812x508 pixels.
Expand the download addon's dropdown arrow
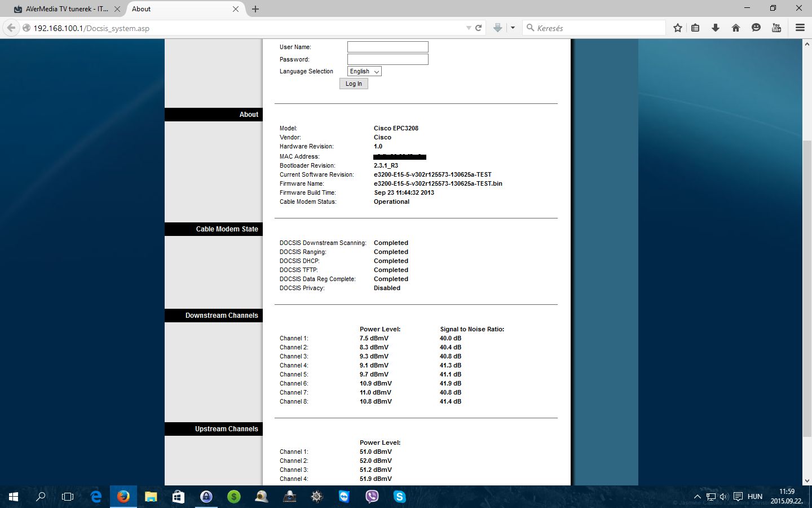513,28
